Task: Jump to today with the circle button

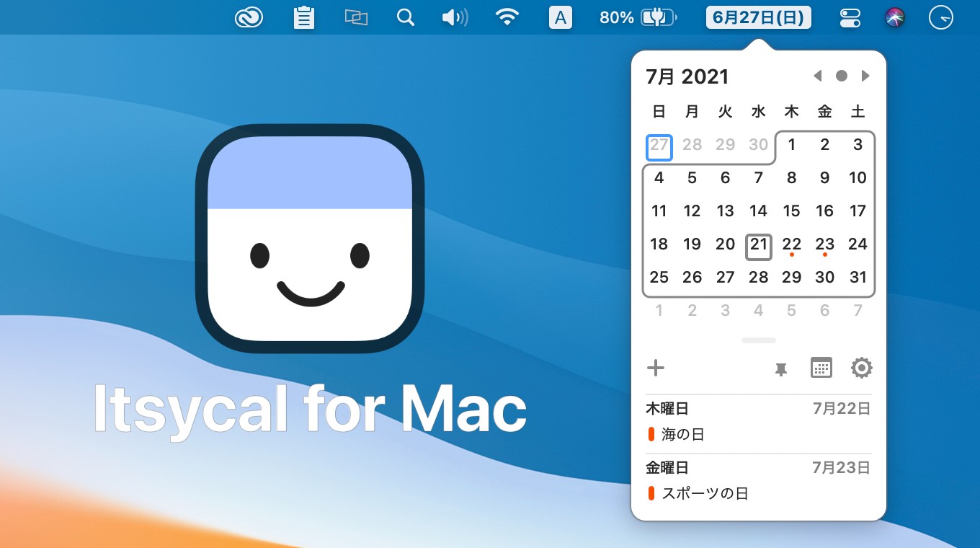Action: (841, 76)
